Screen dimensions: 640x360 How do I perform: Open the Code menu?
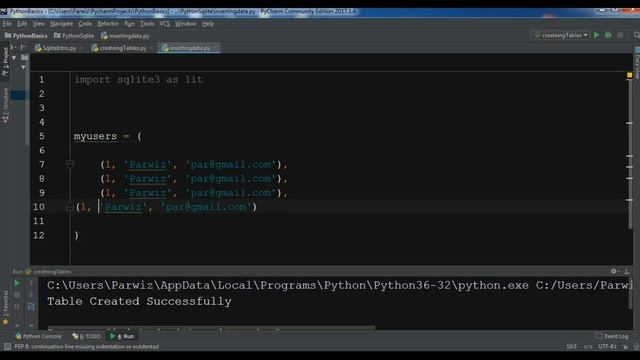[85, 24]
